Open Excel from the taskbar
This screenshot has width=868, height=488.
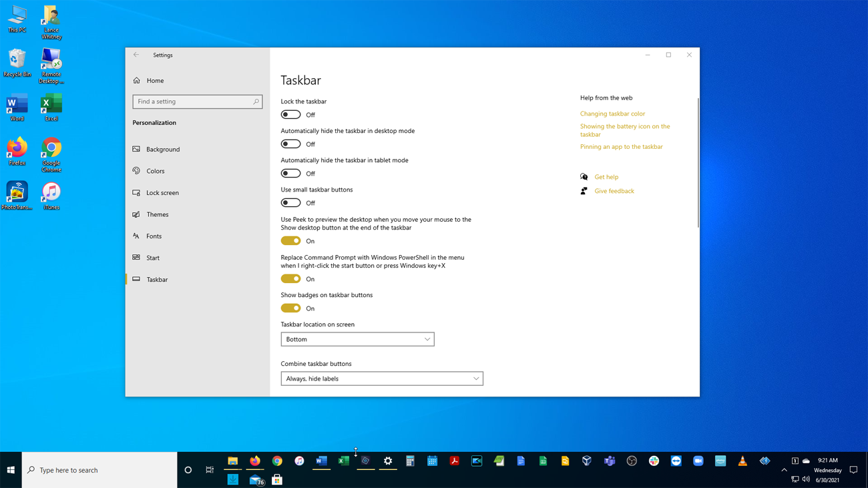344,461
